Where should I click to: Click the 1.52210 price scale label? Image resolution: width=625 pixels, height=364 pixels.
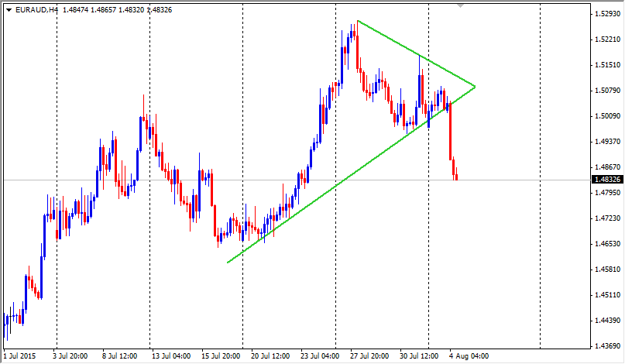coord(607,39)
